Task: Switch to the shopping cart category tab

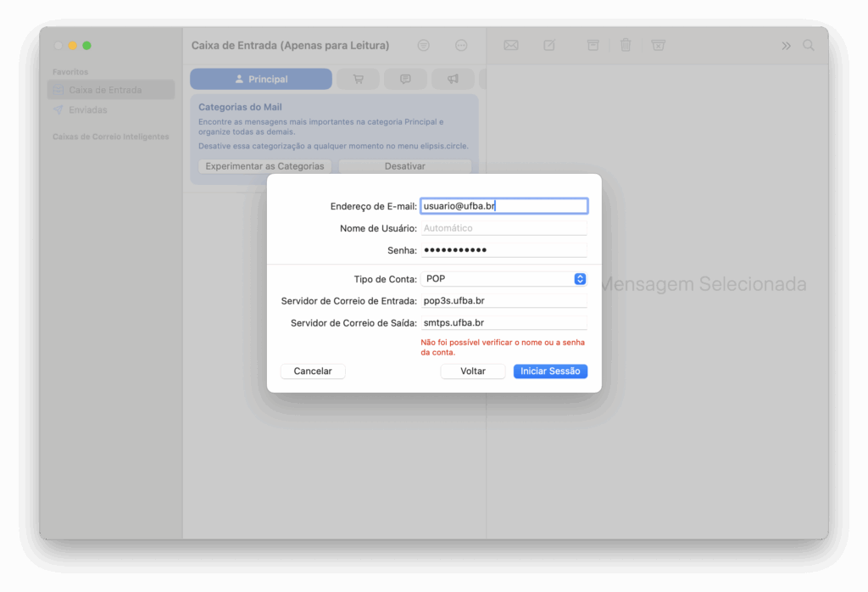Action: pos(358,79)
